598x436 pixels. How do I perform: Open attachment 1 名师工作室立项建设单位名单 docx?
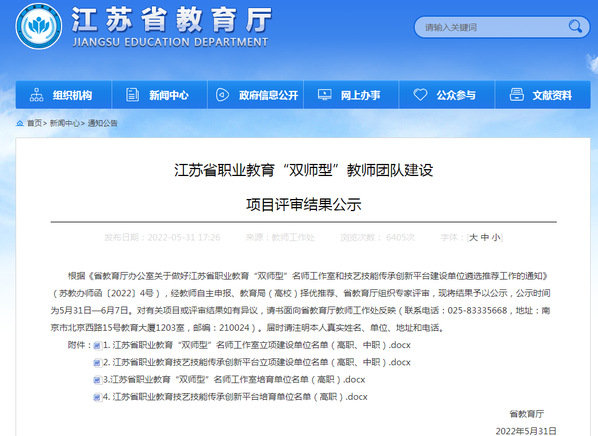tap(257, 345)
